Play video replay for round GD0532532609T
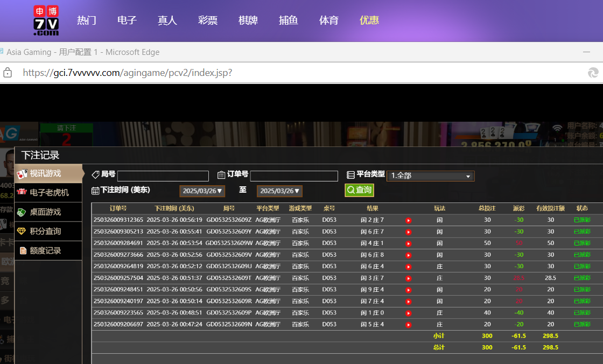 (408, 278)
